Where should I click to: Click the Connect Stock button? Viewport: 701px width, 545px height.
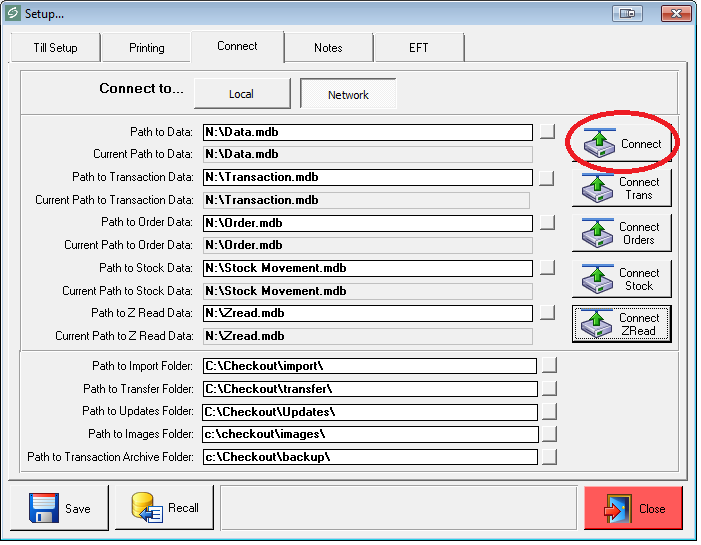621,279
